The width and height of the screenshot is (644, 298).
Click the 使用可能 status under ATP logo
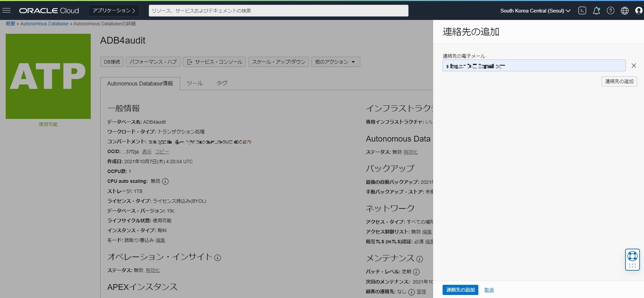pyautogui.click(x=48, y=124)
